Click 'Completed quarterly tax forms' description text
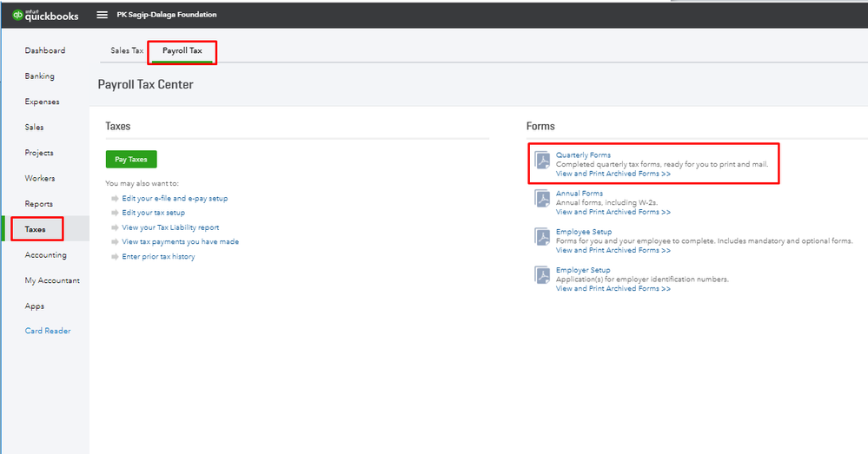This screenshot has height=454, width=868. (662, 164)
